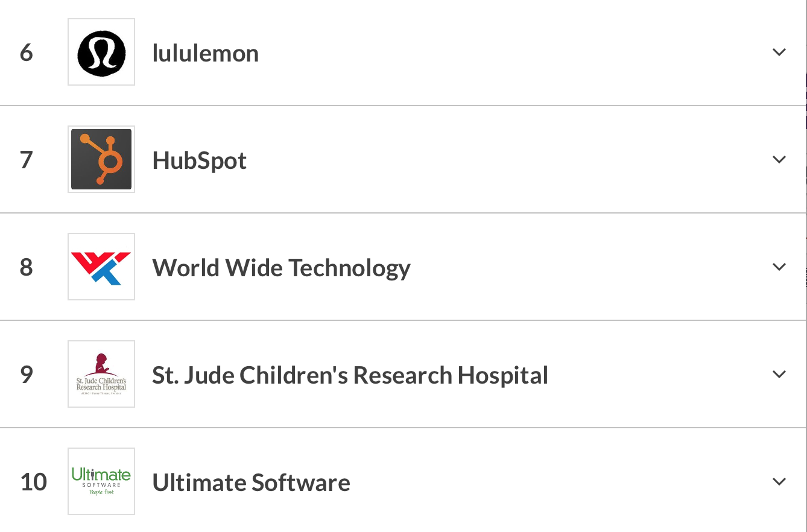Open the HubSpot company name
Image resolution: width=807 pixels, height=532 pixels.
point(200,161)
